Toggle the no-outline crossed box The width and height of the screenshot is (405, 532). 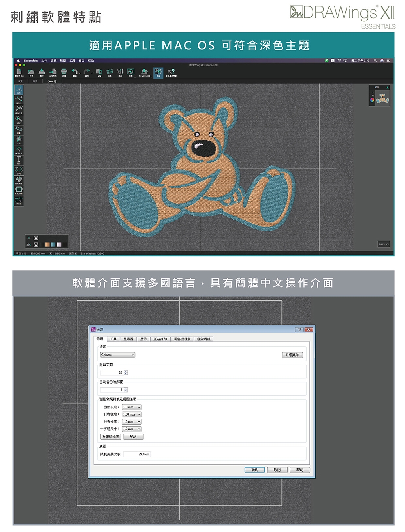(36, 238)
